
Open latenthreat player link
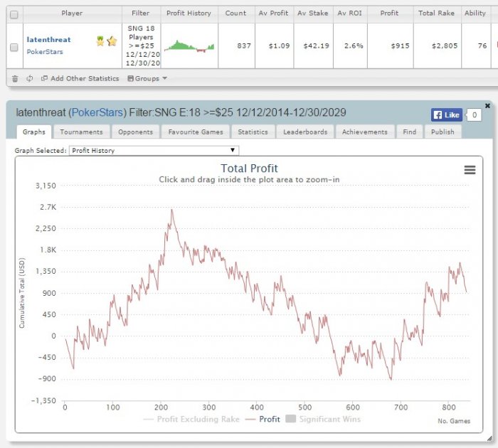[48, 40]
